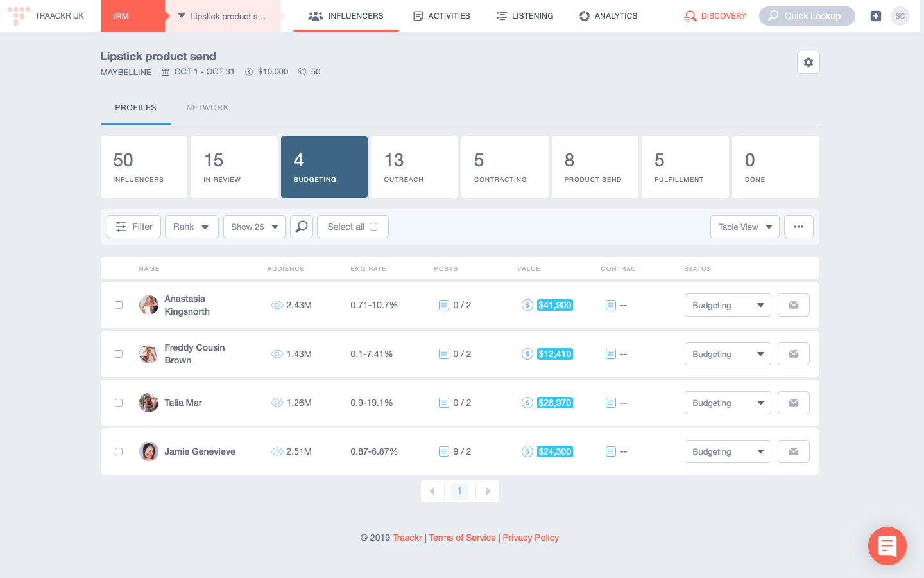The image size is (924, 578).
Task: Open the Filter panel
Action: pos(133,227)
